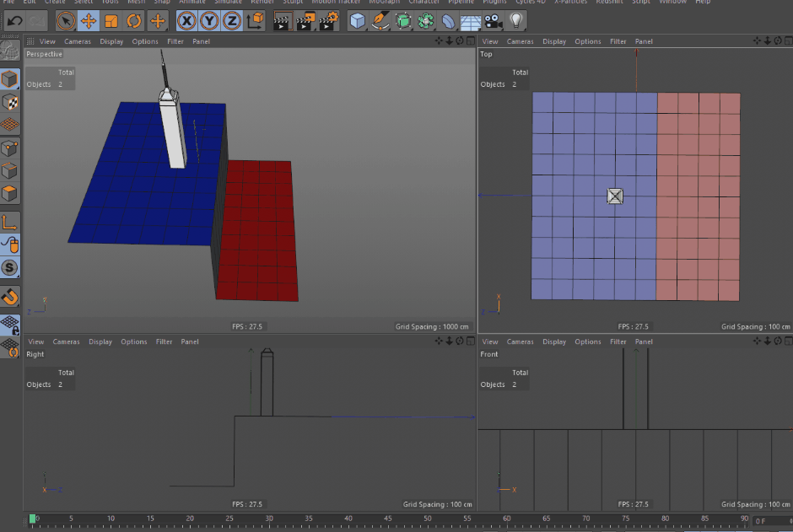
Task: Open Top viewport Options menu
Action: pyautogui.click(x=588, y=41)
